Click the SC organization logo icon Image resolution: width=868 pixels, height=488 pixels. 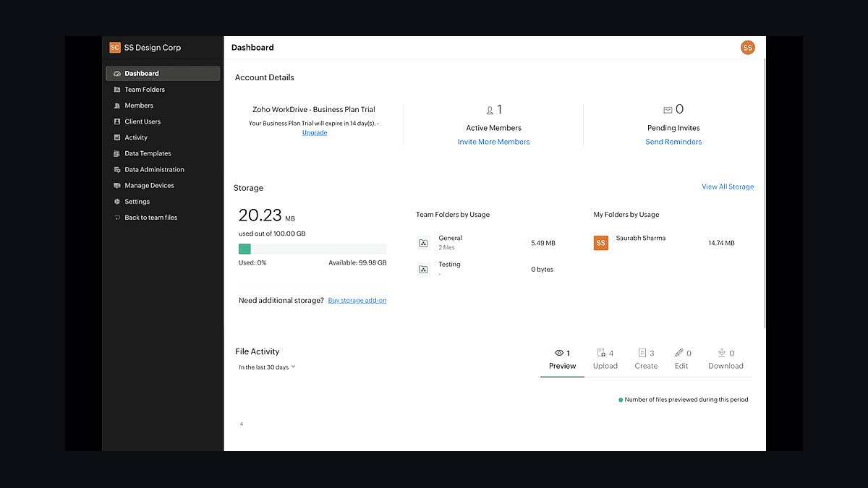[115, 48]
